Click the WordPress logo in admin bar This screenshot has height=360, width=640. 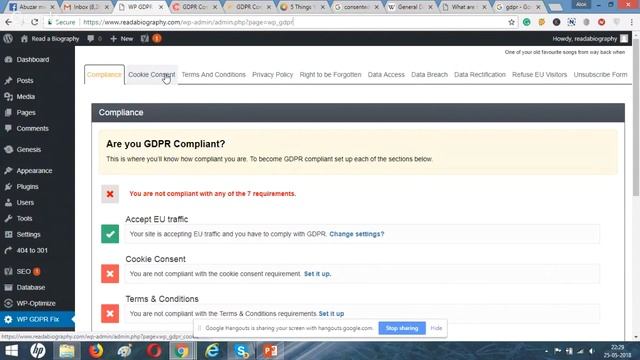point(8,39)
